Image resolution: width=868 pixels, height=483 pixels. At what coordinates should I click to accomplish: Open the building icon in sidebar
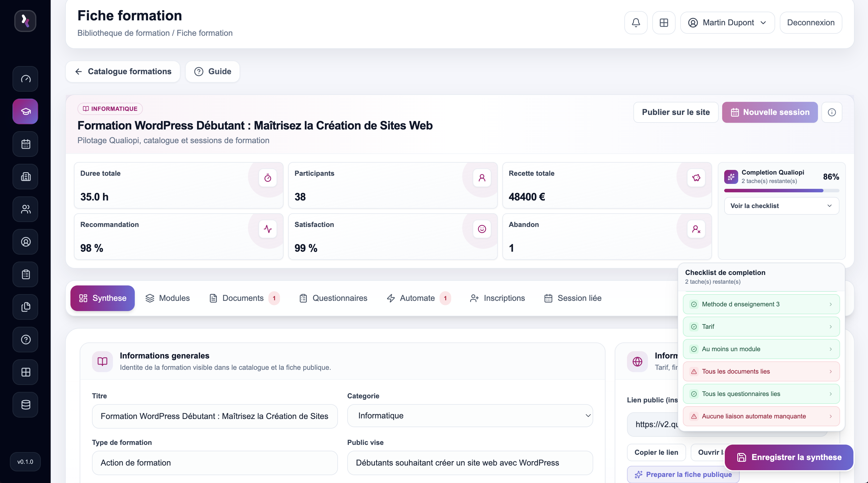pyautogui.click(x=26, y=177)
